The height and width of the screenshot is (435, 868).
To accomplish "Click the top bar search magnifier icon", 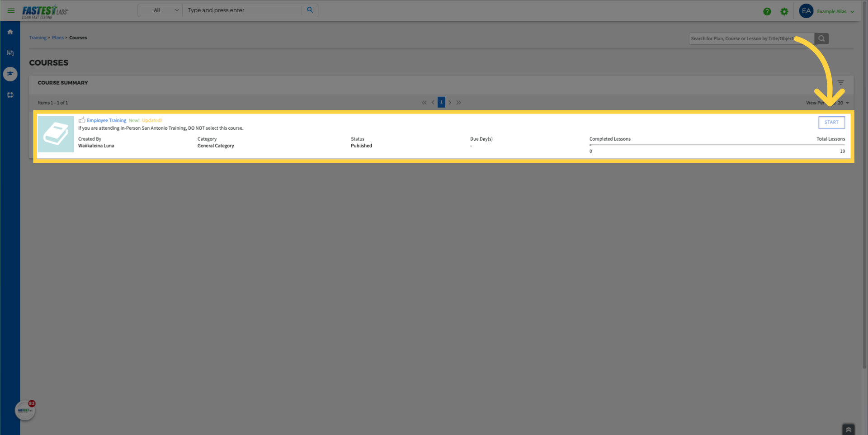I will pos(310,10).
